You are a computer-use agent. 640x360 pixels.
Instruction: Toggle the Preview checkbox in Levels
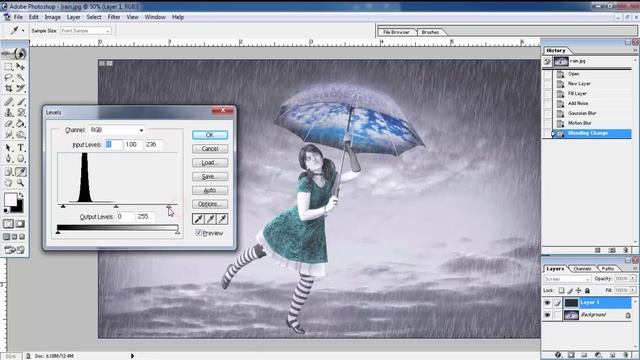[x=199, y=233]
